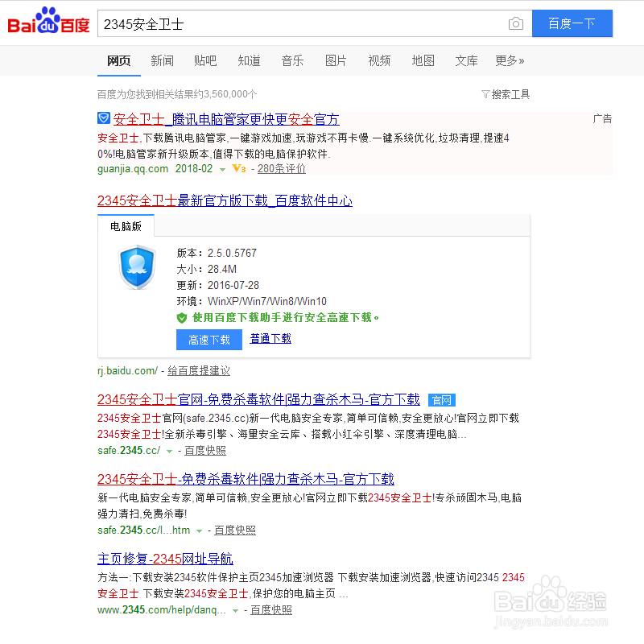Open 百度快照 for safe.2345.cc/l...htm
The height and width of the screenshot is (644, 644).
click(235, 530)
